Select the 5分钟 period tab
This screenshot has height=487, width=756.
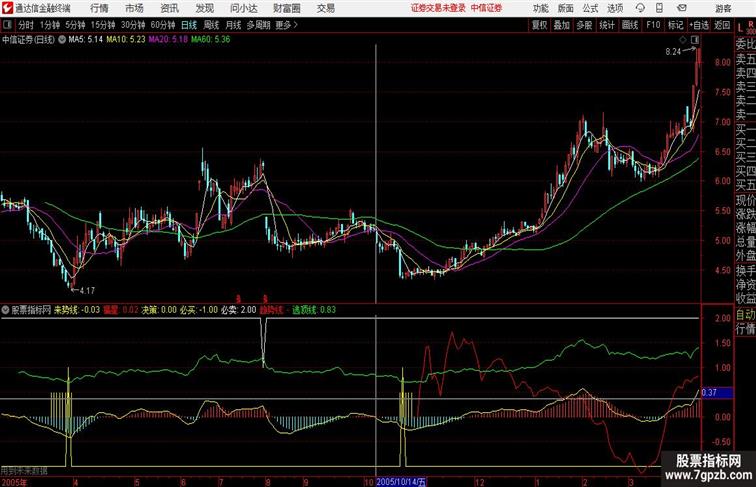75,25
